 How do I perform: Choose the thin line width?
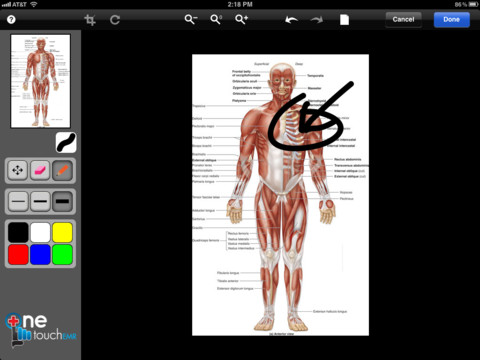[18, 201]
